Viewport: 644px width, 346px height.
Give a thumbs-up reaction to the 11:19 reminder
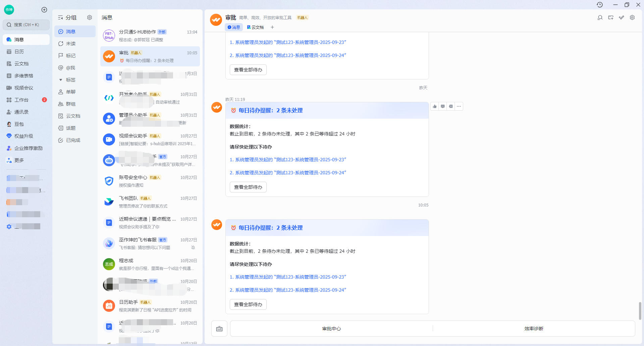point(435,106)
